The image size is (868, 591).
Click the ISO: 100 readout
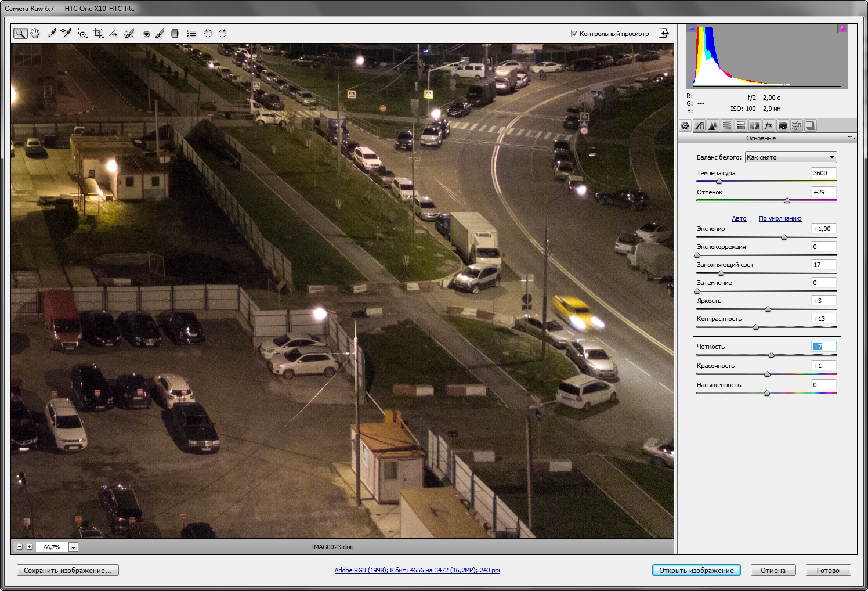(x=743, y=109)
